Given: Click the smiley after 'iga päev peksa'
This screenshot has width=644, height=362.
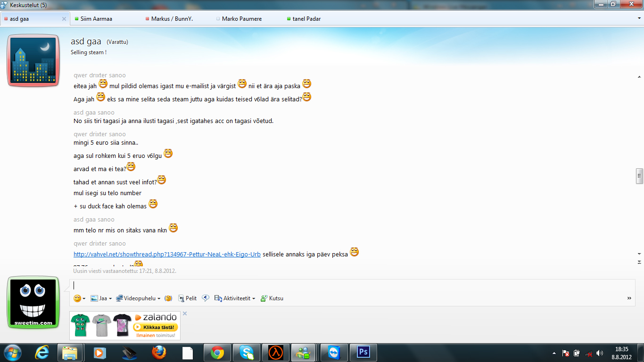Looking at the screenshot, I should 354,252.
